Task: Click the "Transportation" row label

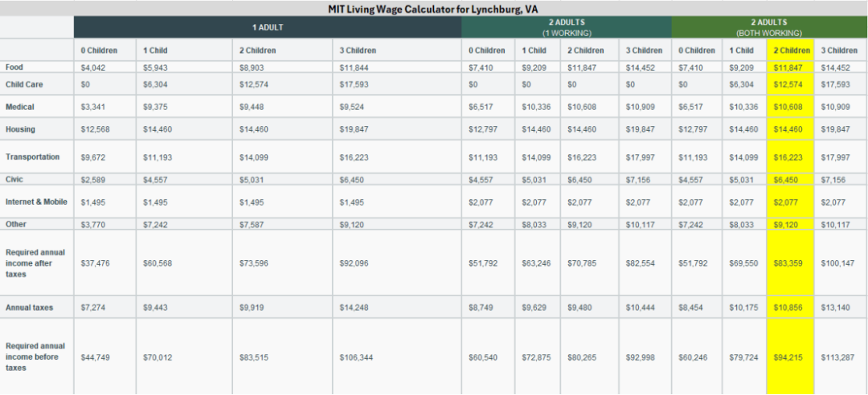Action: [x=32, y=157]
